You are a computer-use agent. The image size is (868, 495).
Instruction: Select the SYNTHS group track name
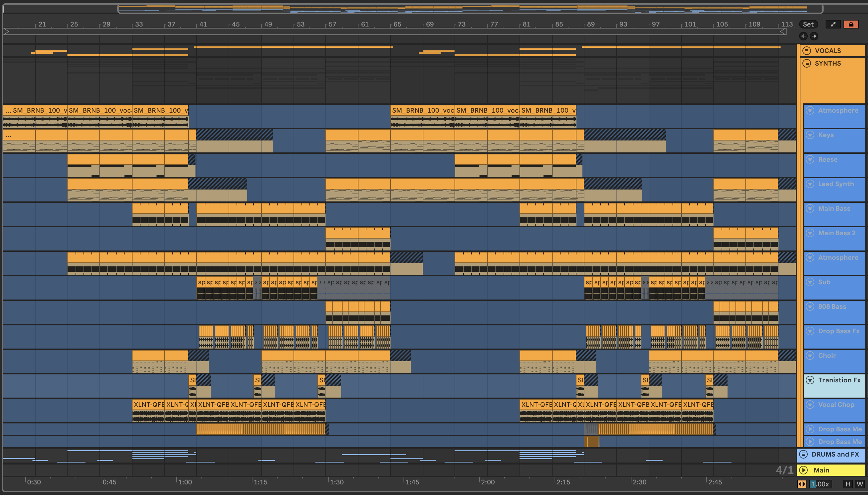(828, 64)
